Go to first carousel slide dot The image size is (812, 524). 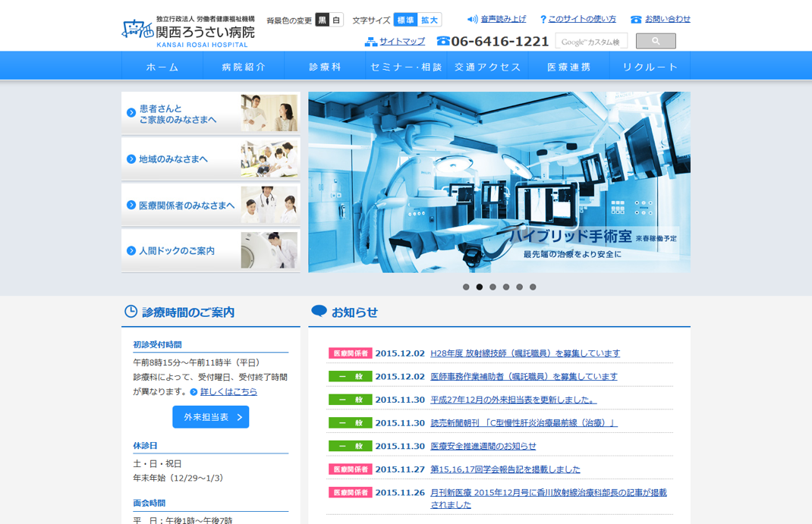(466, 287)
